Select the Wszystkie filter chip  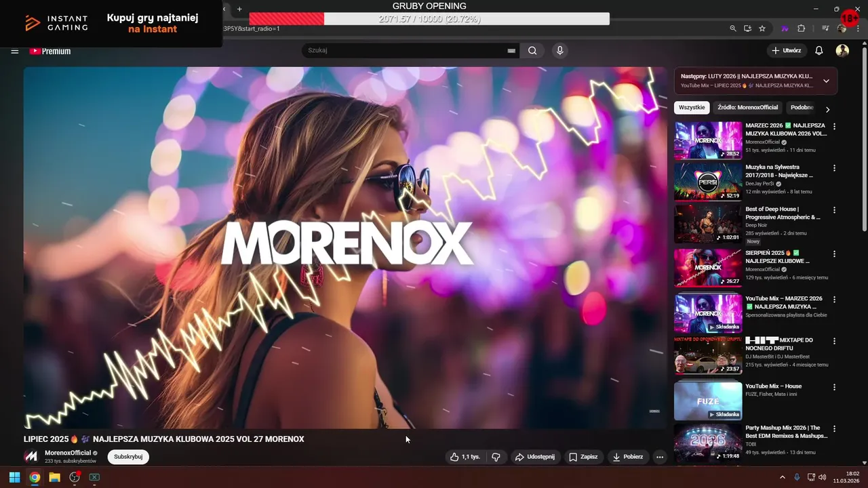[x=692, y=108]
